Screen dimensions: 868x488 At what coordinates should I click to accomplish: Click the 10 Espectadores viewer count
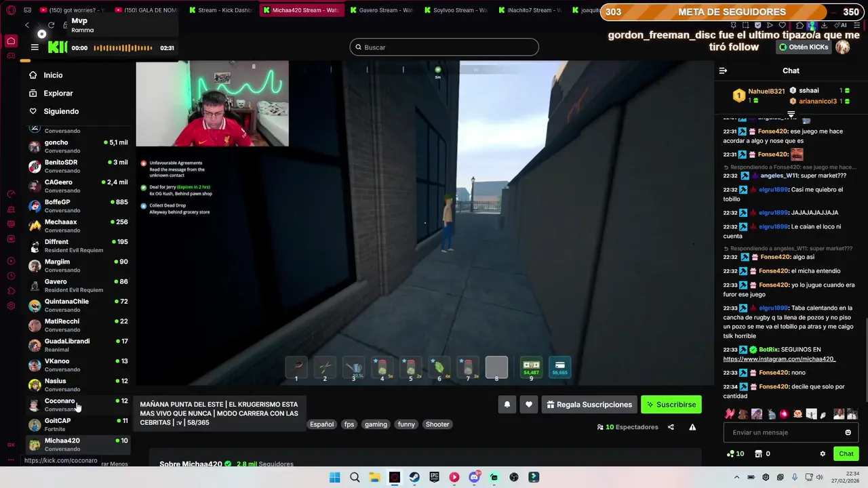627,427
